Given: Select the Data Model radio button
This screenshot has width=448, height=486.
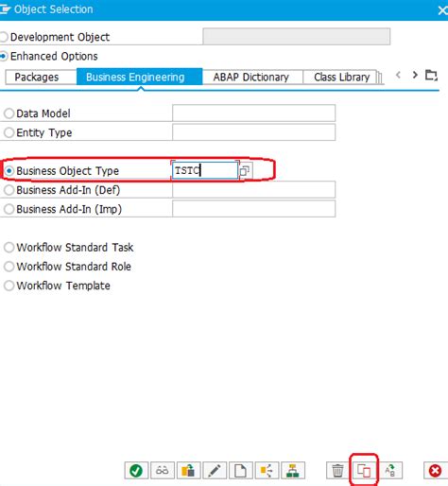Looking at the screenshot, I should click(x=9, y=113).
